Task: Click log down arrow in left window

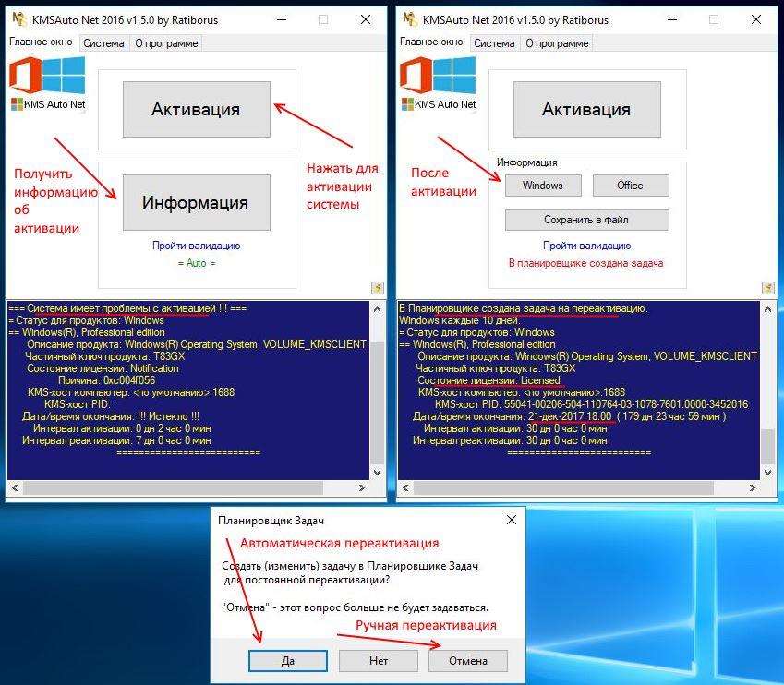Action: (x=377, y=472)
